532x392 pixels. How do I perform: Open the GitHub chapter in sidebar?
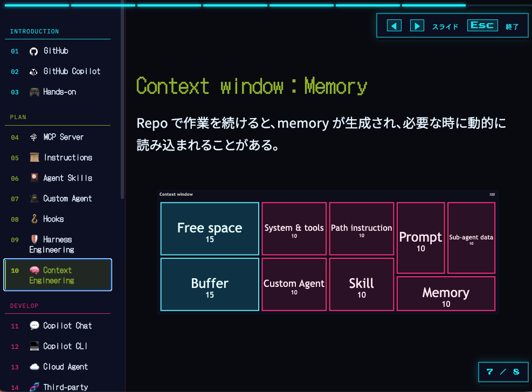58,51
